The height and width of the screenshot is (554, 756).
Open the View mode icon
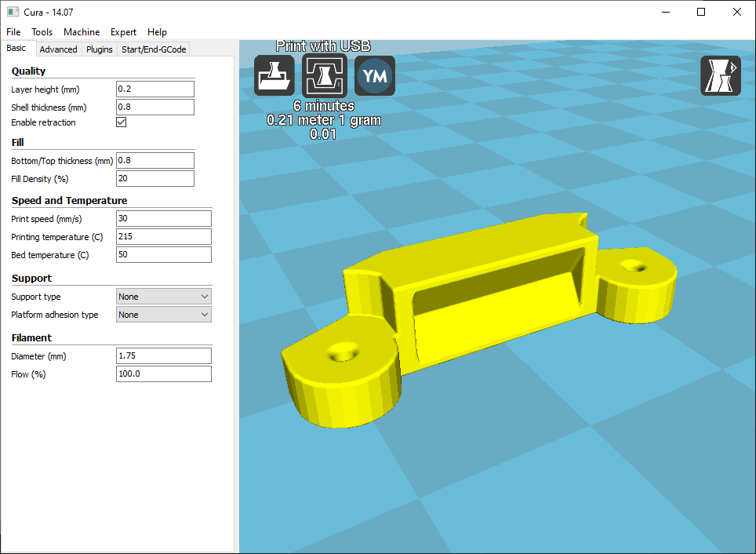tap(721, 75)
